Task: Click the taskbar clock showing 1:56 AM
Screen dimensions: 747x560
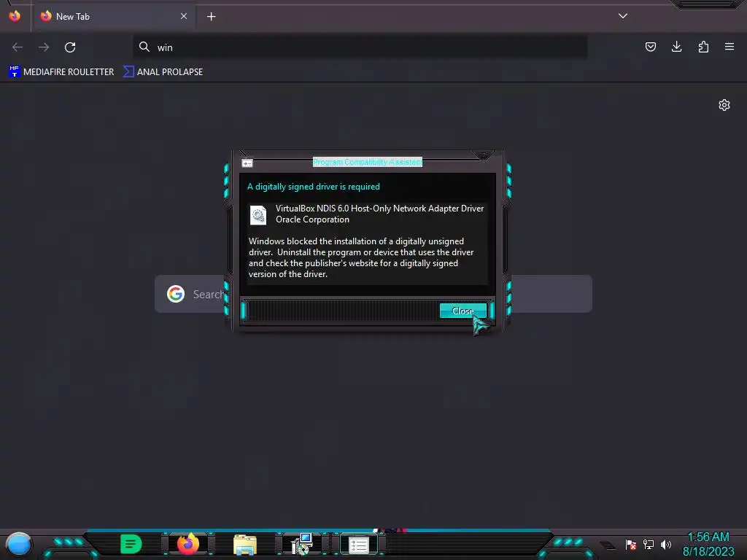Action: 708,544
